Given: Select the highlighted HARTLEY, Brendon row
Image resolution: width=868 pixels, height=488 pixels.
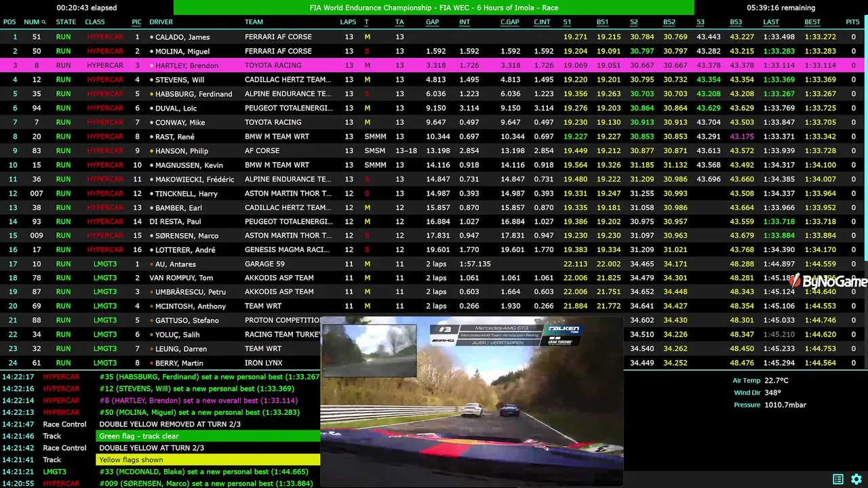Looking at the screenshot, I should click(432, 66).
